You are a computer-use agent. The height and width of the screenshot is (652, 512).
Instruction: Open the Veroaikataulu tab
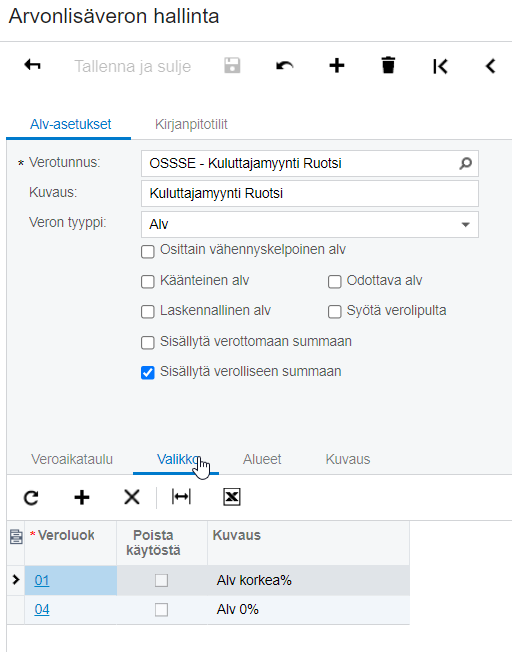[72, 459]
